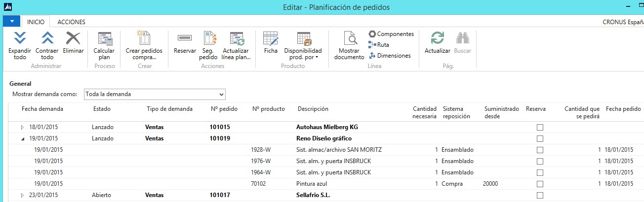Open Mostrar demanda como combo box
The height and width of the screenshot is (202, 644).
154,94
